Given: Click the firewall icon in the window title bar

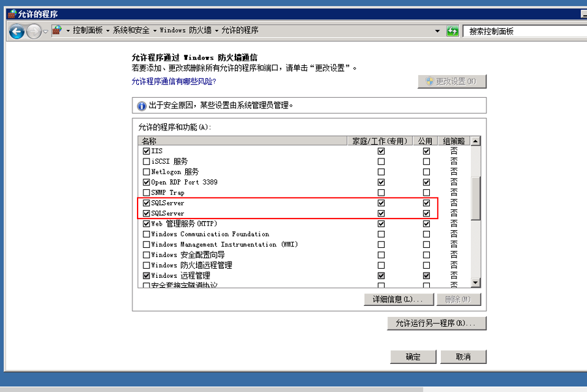Looking at the screenshot, I should (12, 13).
